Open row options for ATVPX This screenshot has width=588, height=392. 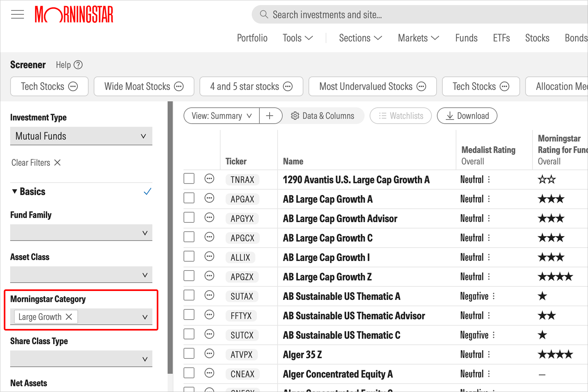pyautogui.click(x=209, y=353)
